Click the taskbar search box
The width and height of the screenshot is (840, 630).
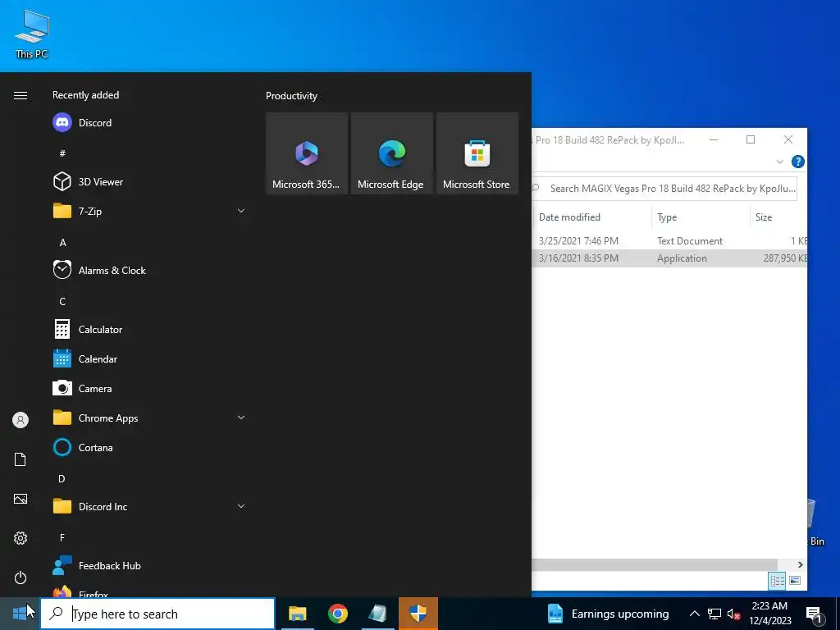click(158, 614)
